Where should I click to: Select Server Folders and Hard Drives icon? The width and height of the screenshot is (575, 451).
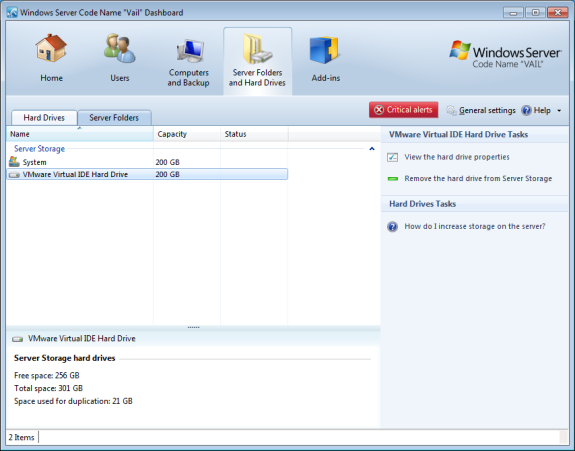[257, 49]
